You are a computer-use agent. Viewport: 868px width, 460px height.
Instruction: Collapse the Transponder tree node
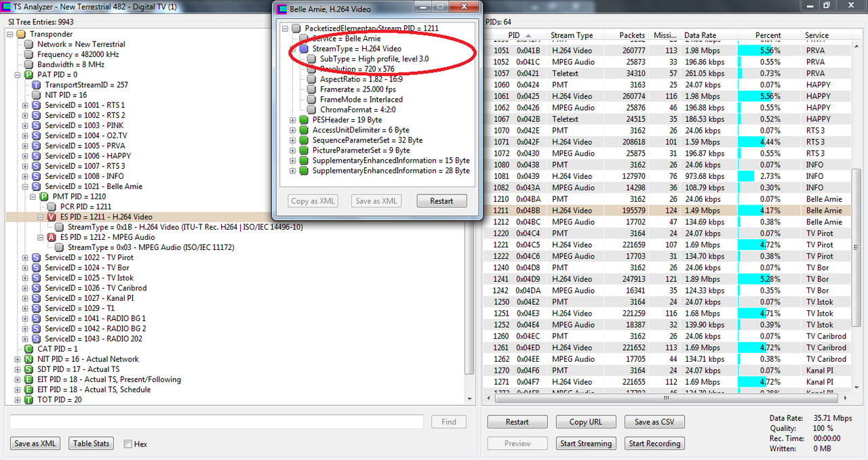(11, 34)
